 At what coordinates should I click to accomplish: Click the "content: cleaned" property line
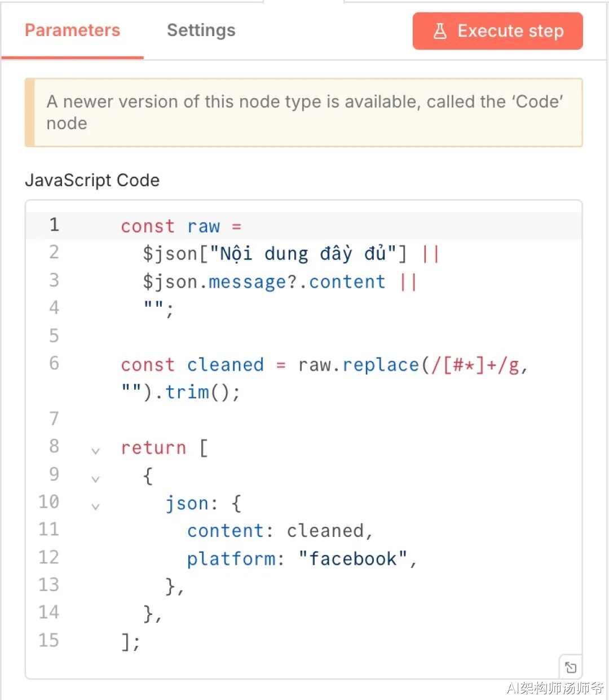pos(279,531)
